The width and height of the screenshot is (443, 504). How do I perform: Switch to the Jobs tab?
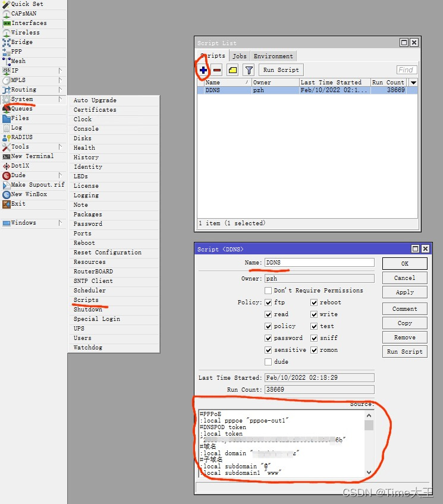pyautogui.click(x=240, y=56)
